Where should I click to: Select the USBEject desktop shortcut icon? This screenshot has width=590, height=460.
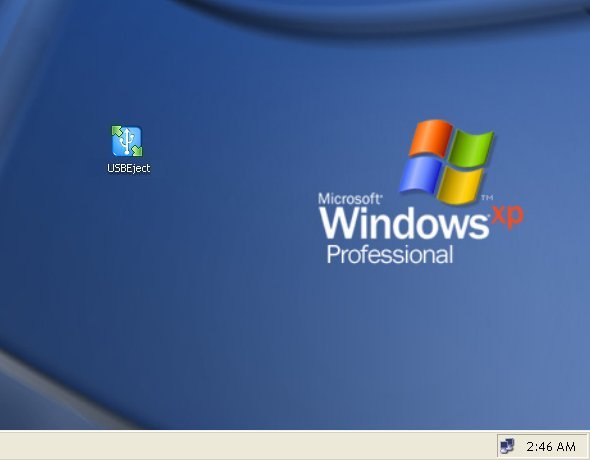127,141
